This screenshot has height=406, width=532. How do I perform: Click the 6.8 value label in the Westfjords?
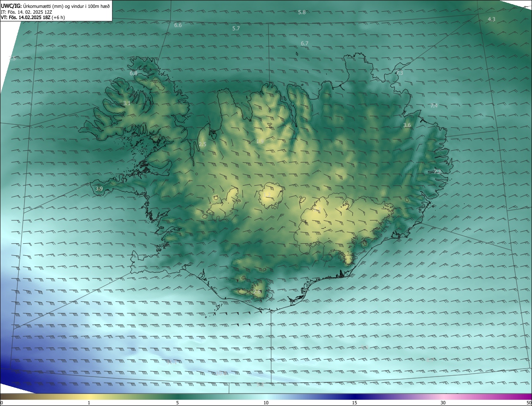tap(133, 73)
